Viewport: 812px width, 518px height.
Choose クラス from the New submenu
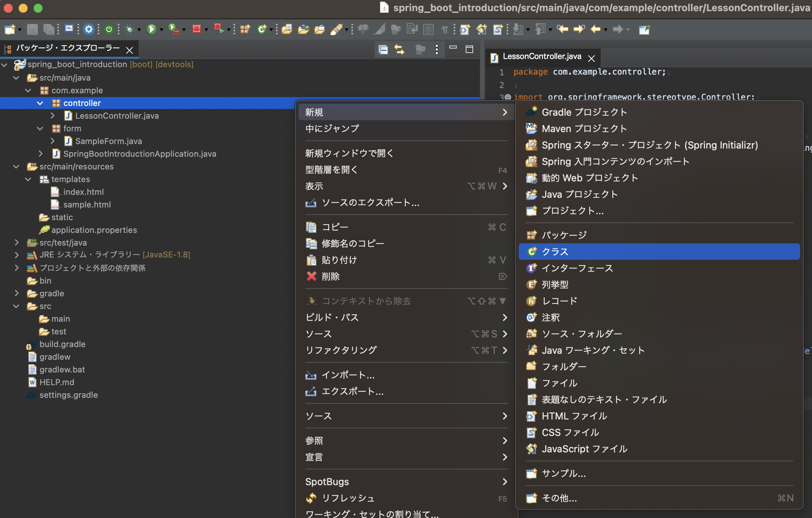coord(556,252)
